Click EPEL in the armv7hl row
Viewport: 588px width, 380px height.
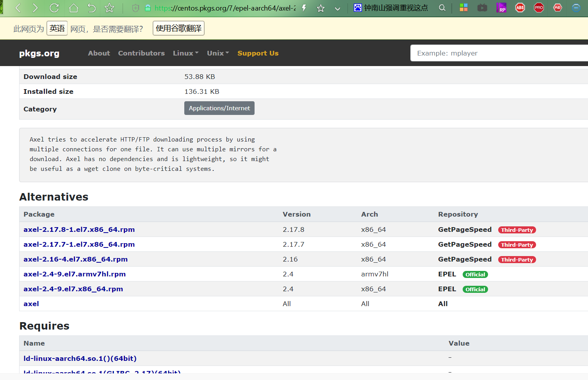click(x=447, y=274)
